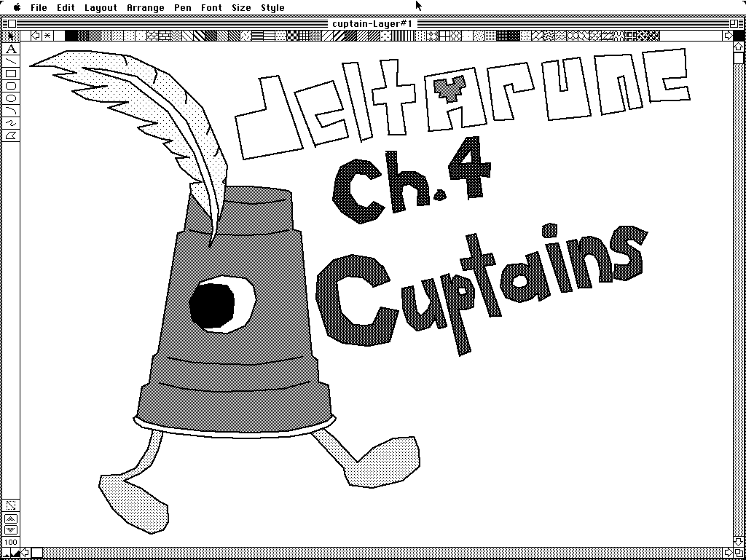
Task: Go to the next layer up
Action: tap(11, 518)
